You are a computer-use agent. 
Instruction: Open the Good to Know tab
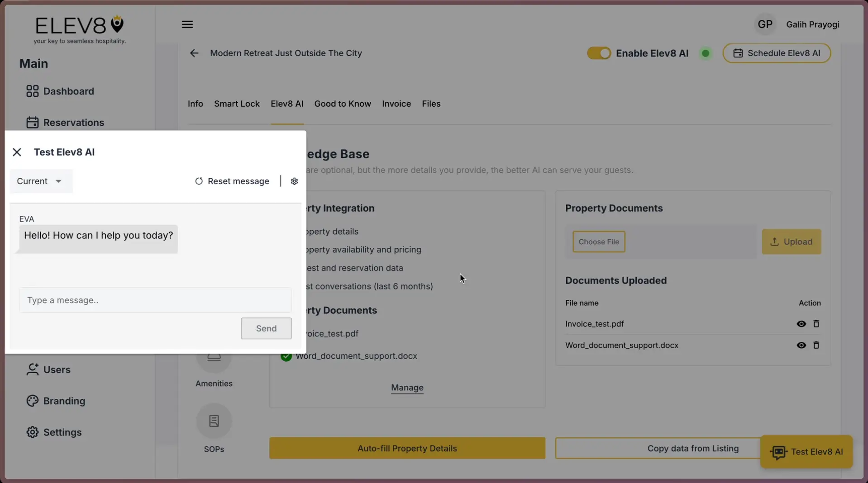(x=342, y=104)
